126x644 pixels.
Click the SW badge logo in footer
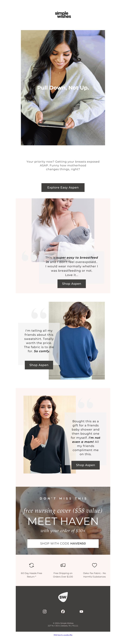63,597
